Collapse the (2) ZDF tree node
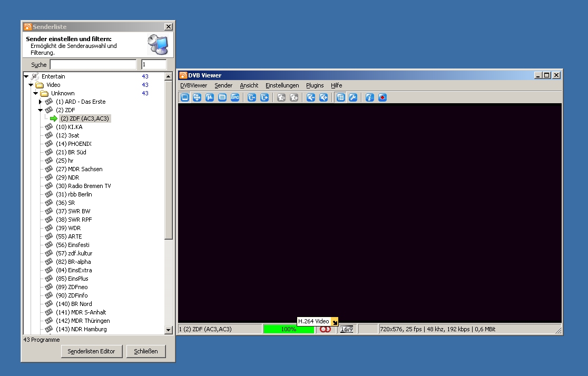The image size is (588, 376). tap(41, 110)
